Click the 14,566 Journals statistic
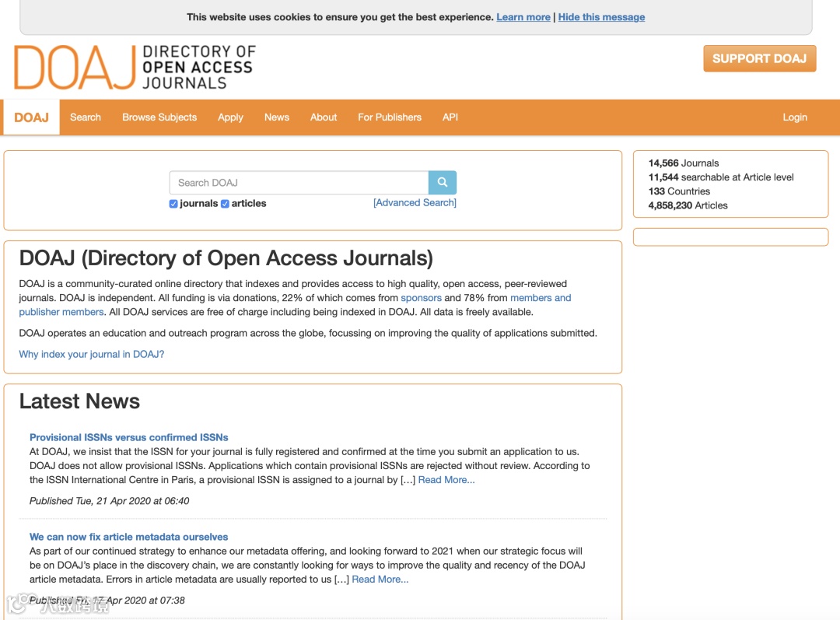 point(684,163)
